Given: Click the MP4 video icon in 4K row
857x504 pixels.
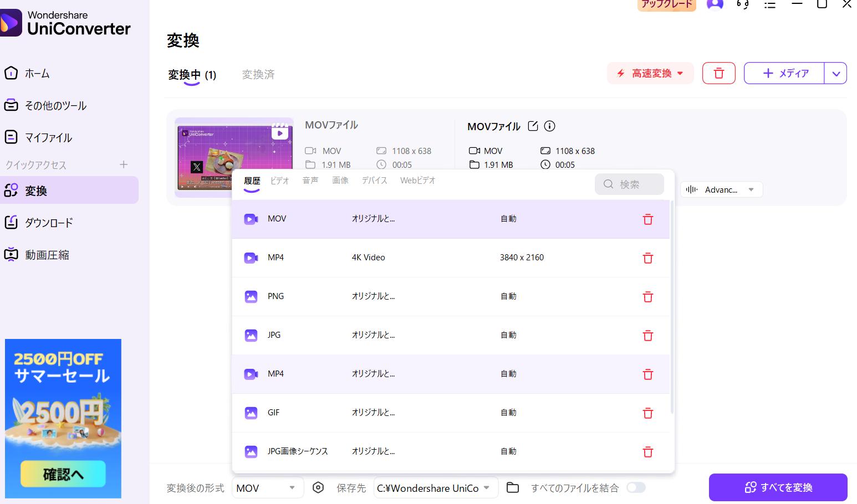Looking at the screenshot, I should [x=251, y=258].
